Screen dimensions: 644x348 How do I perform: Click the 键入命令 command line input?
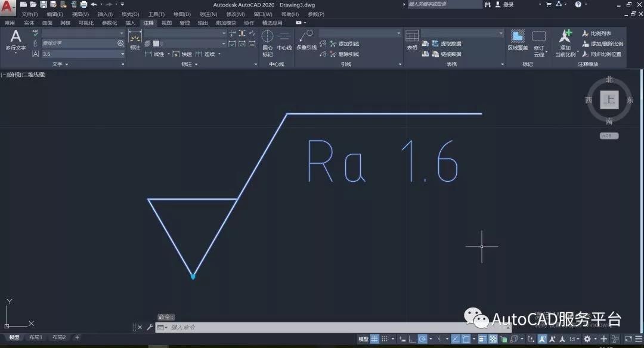(x=333, y=327)
